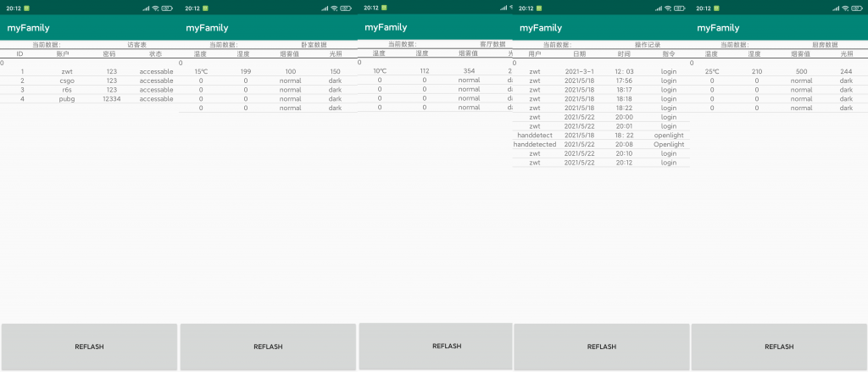Select the time 20:10 in records

pos(625,153)
